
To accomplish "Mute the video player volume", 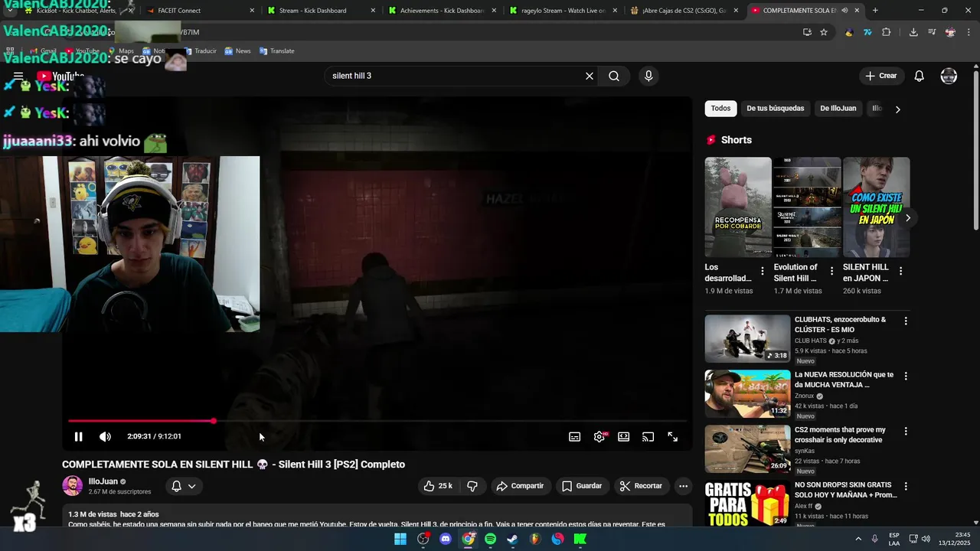I will (105, 437).
